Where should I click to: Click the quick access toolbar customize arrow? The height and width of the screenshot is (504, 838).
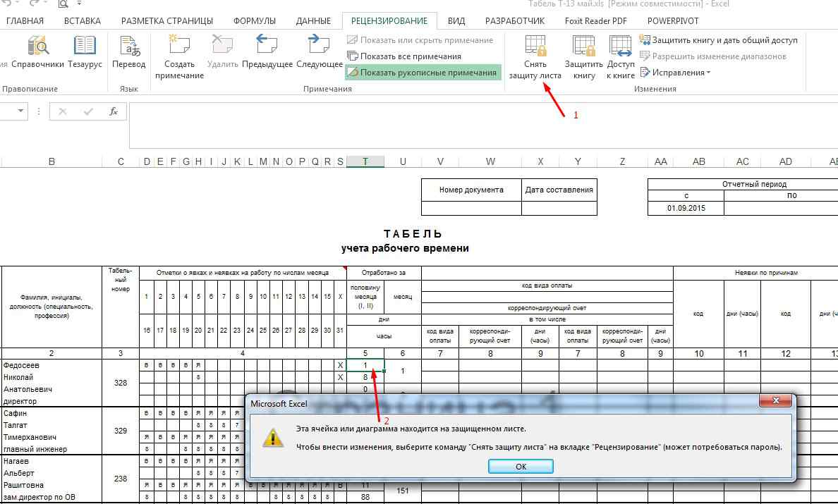[x=79, y=4]
